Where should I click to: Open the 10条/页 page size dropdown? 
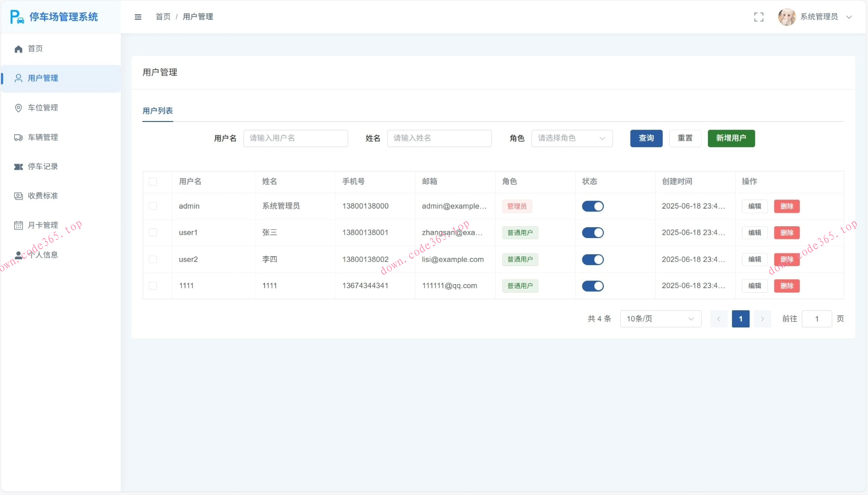[660, 319]
